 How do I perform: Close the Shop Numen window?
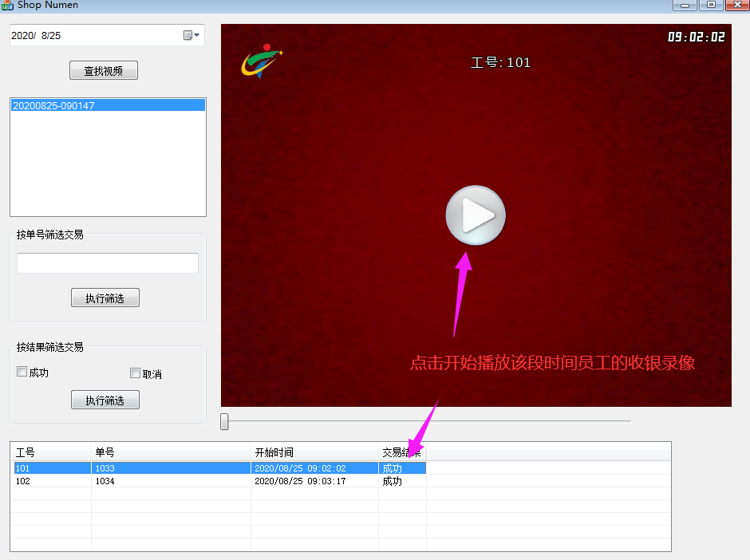coord(737,5)
